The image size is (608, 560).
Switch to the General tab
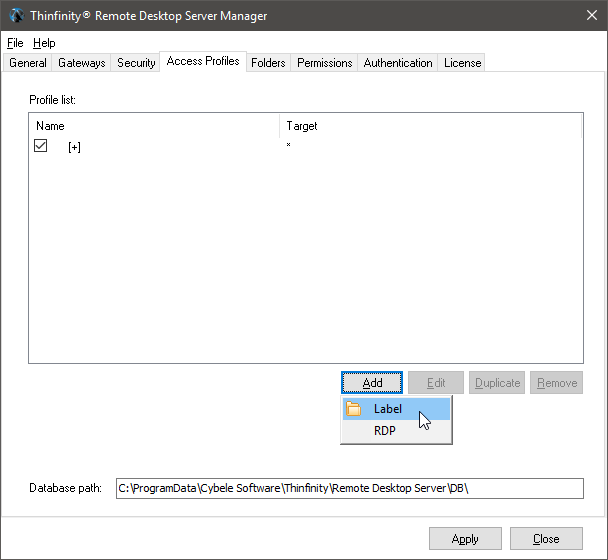click(28, 63)
